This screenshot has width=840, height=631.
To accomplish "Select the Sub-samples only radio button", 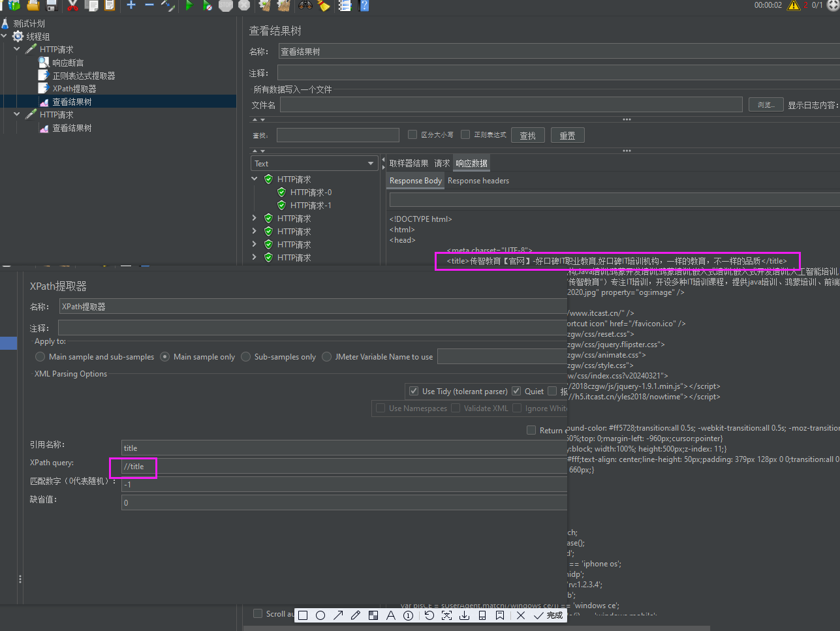I will (x=246, y=357).
